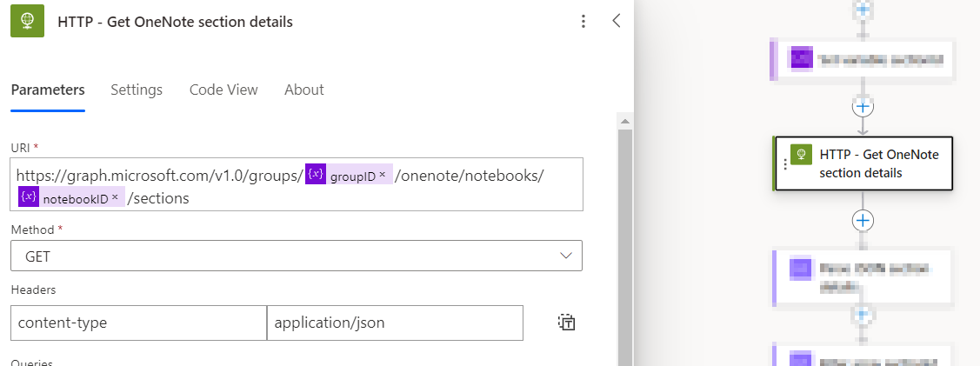980x366 pixels.
Task: Open the Settings tab
Action: 137,90
